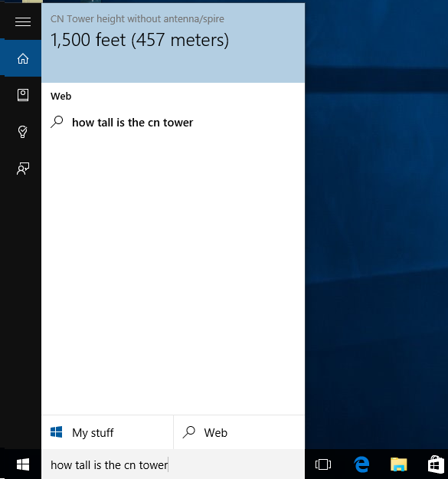Filter results with My stuff
The height and width of the screenshot is (479, 448).
coord(107,432)
